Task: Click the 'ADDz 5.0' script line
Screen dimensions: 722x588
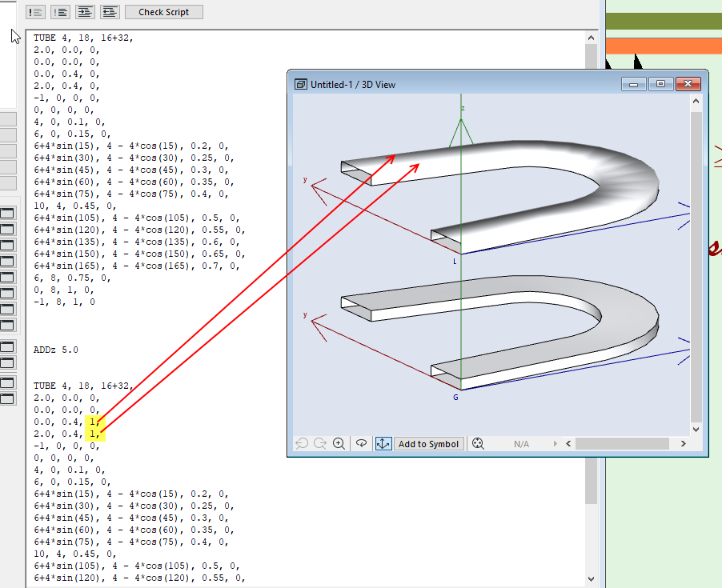Action: (56, 350)
